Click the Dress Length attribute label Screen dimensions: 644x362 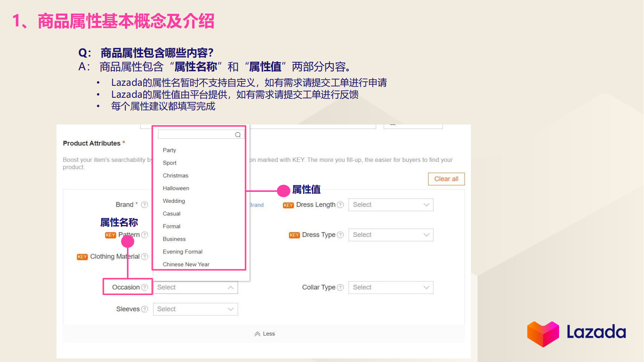[316, 205]
